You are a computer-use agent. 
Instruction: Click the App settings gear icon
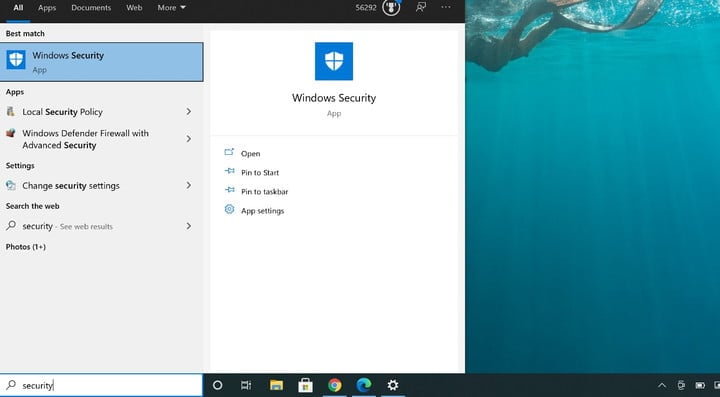tap(229, 210)
